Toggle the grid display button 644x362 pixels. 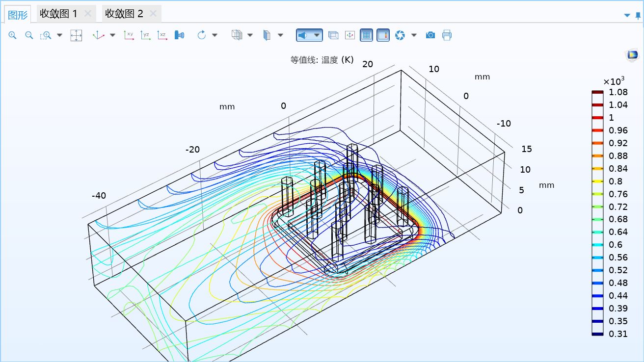pos(366,35)
